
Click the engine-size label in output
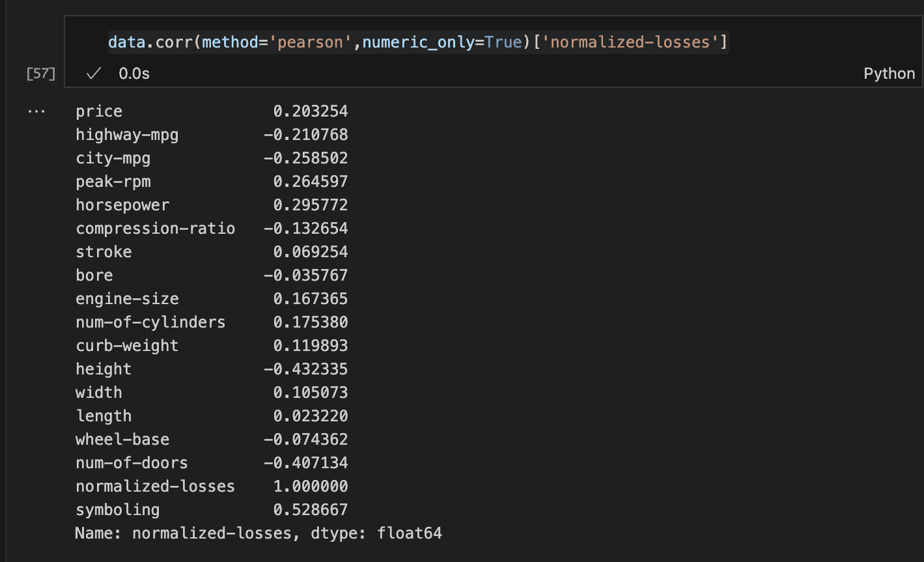pyautogui.click(x=127, y=298)
